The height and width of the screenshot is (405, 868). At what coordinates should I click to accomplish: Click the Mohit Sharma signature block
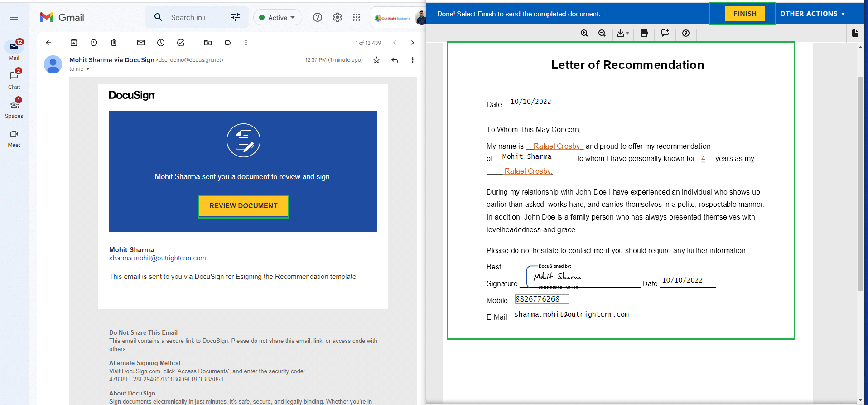[x=555, y=277]
